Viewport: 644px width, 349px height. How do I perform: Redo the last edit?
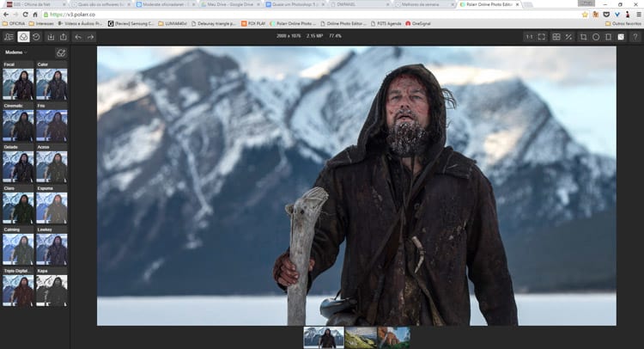91,37
